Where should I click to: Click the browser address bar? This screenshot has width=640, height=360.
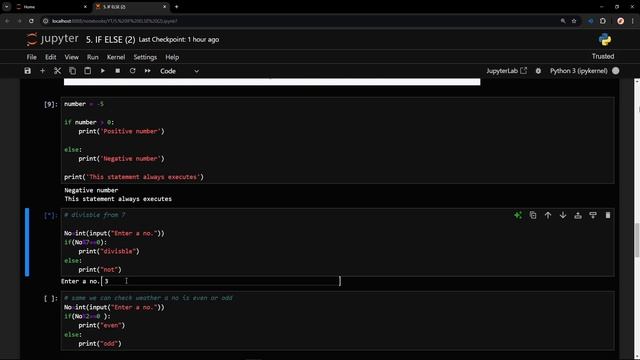(x=302, y=21)
